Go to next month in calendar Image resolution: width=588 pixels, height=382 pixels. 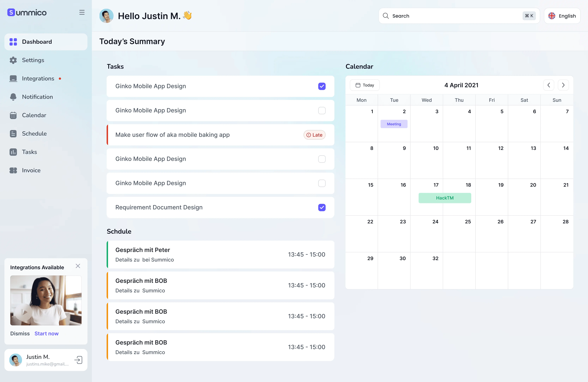tap(563, 85)
